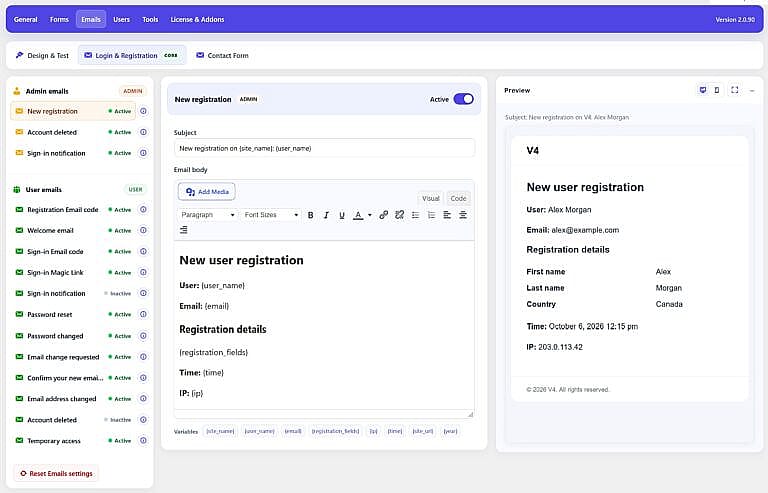The image size is (768, 493).
Task: Click inside the email body editor area
Action: 324,325
